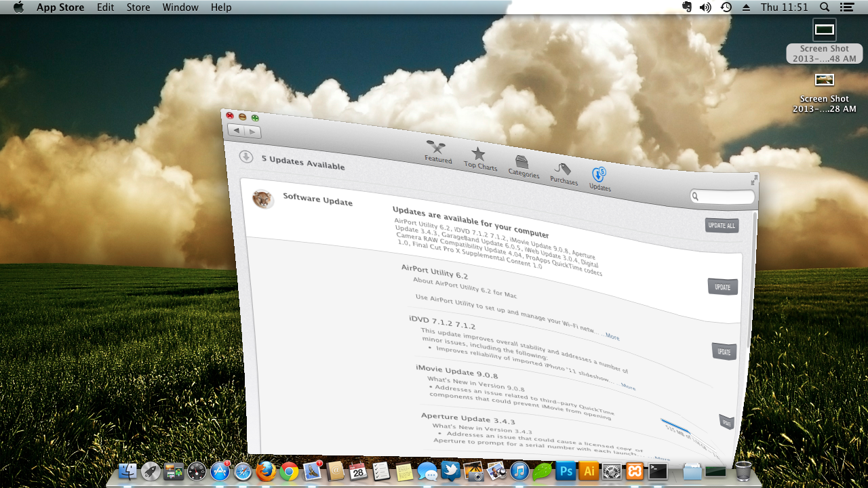Launch XAMPP from the Dock

(634, 471)
